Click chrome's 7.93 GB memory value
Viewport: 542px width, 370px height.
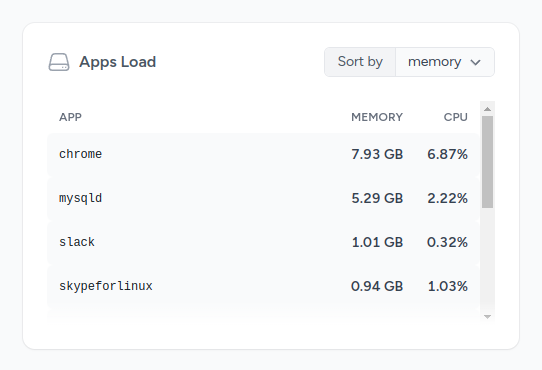point(377,154)
